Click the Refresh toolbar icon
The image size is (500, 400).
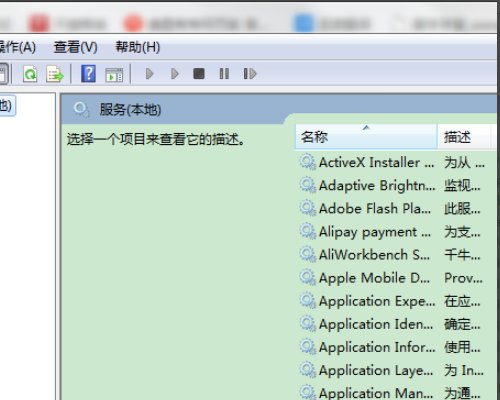click(30, 74)
